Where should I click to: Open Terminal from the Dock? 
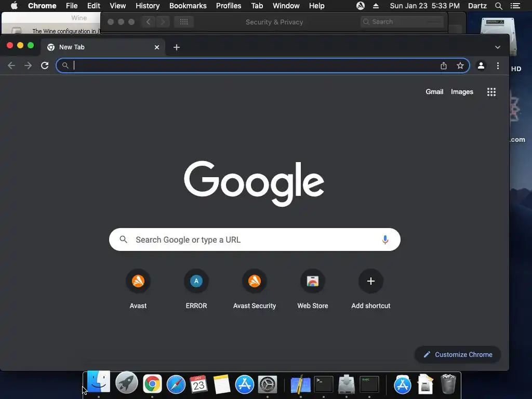pos(323,384)
